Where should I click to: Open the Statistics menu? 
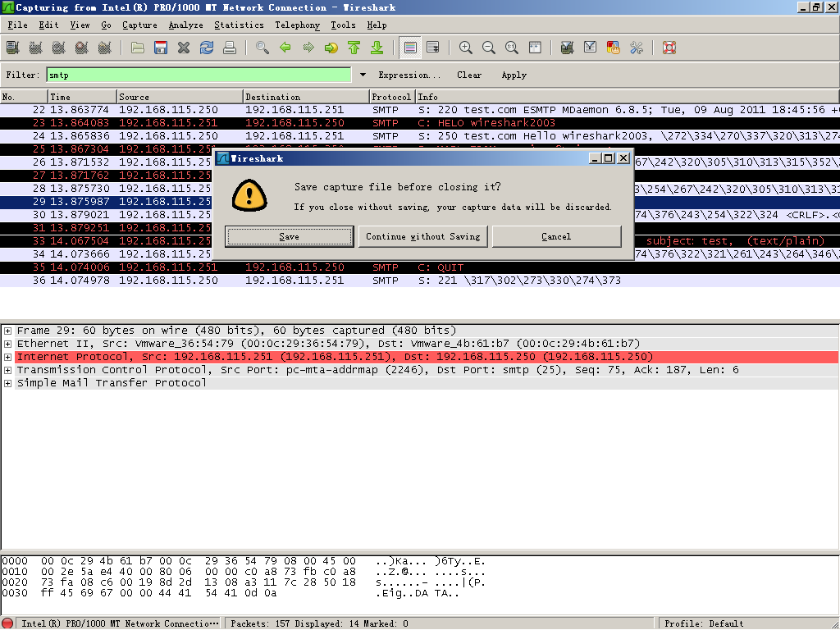(x=239, y=25)
